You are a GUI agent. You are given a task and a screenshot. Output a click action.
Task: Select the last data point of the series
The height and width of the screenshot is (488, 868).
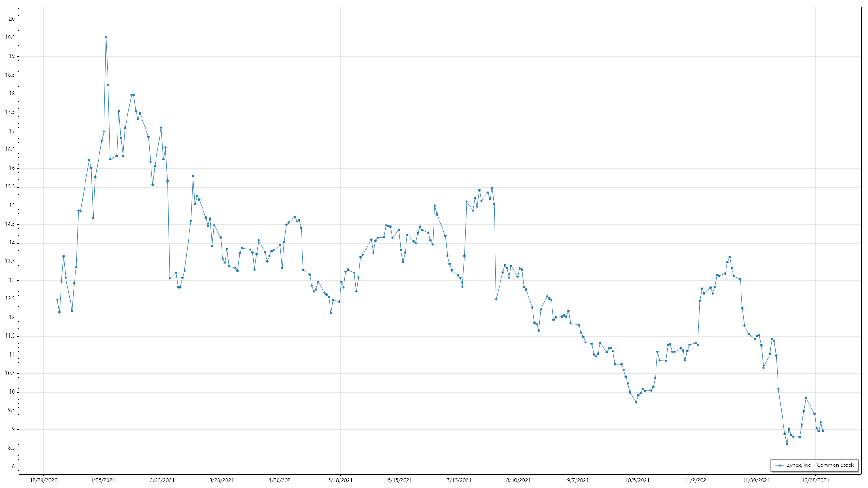[x=823, y=431]
